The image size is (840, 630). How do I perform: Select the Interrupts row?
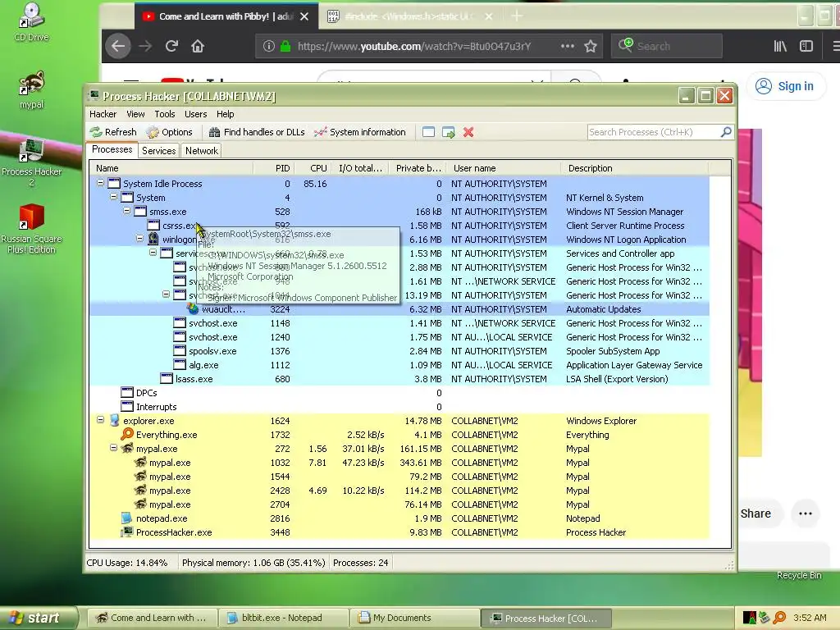(x=399, y=407)
